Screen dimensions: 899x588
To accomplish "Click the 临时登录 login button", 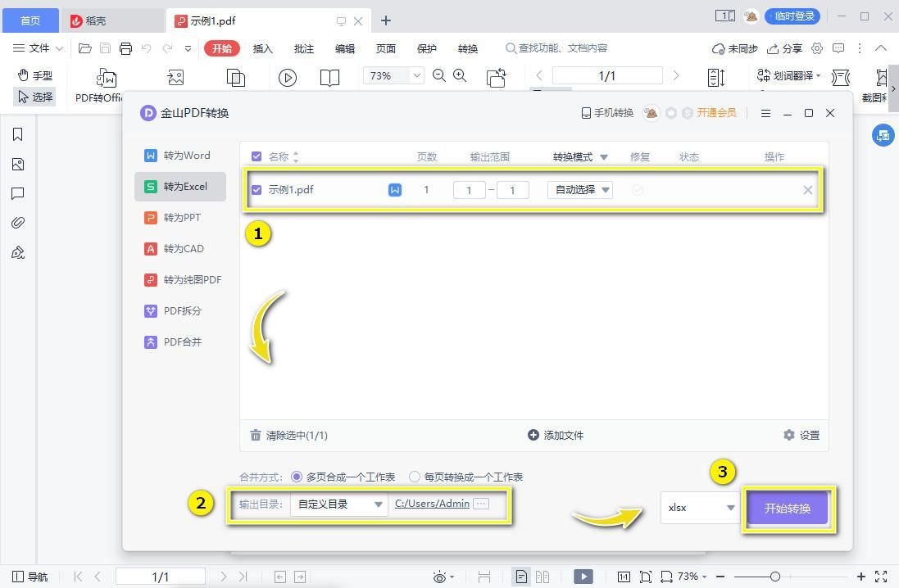I will (x=792, y=16).
